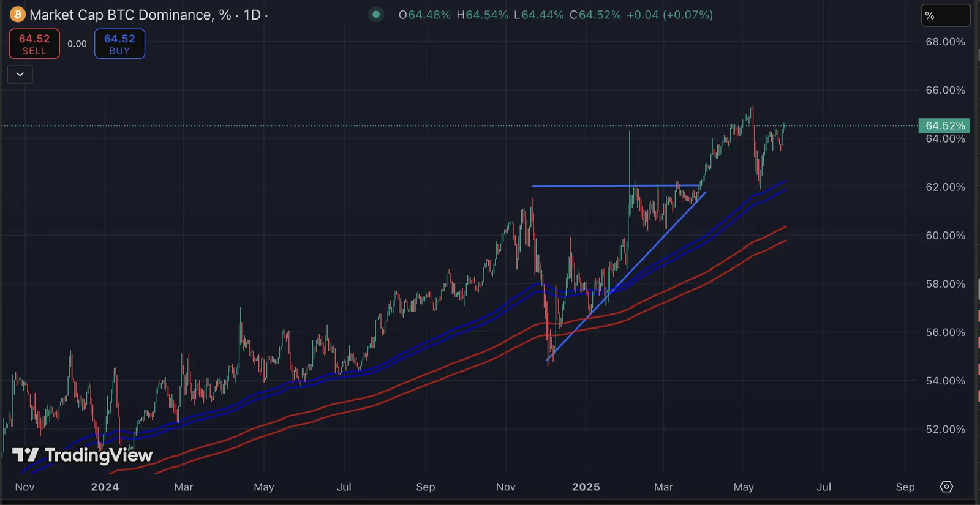Click the OHLC close value C64.52%
This screenshot has height=505, width=980.
click(595, 15)
